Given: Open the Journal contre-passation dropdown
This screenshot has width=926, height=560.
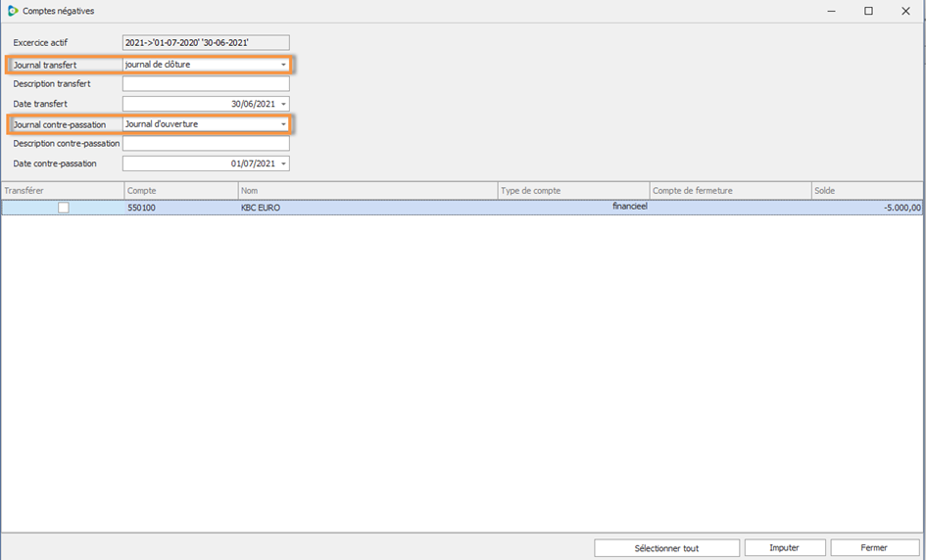Looking at the screenshot, I should click(x=283, y=124).
